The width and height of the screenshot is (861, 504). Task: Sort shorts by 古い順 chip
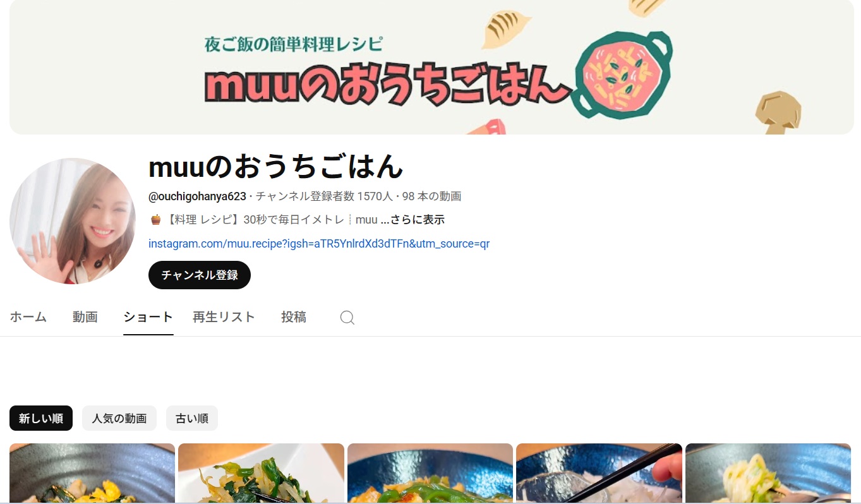[192, 418]
